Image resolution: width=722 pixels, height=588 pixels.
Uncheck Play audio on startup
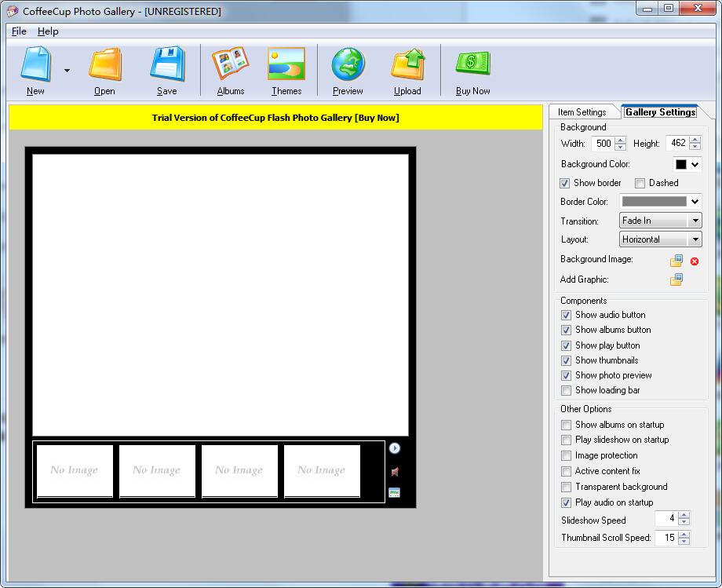tap(566, 502)
